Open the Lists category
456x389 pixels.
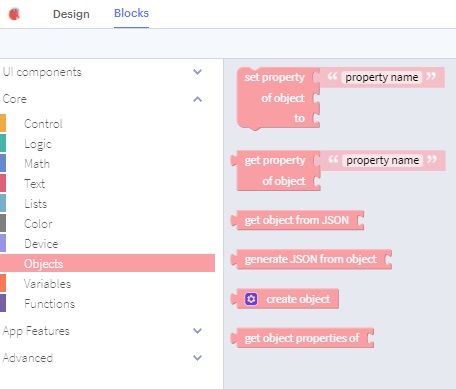(35, 204)
